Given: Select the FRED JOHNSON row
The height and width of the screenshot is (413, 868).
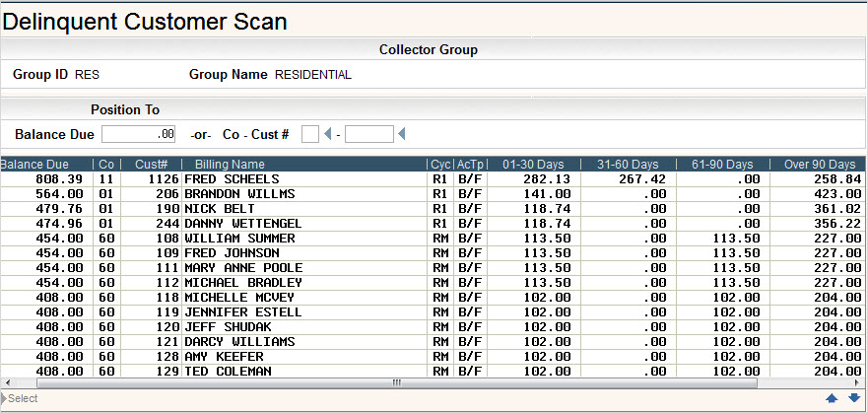Looking at the screenshot, I should click(x=432, y=253).
